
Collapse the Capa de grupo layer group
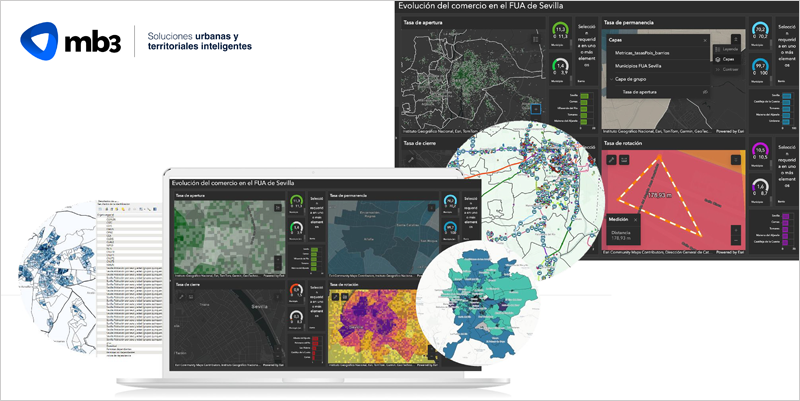tap(611, 78)
